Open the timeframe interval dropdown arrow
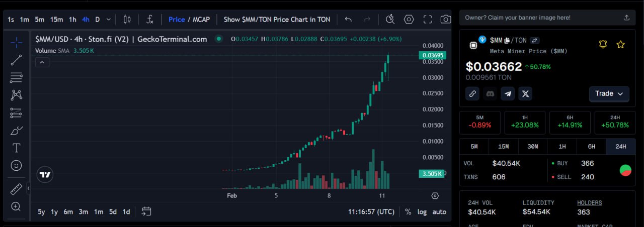This screenshot has height=227, width=644. click(x=109, y=20)
